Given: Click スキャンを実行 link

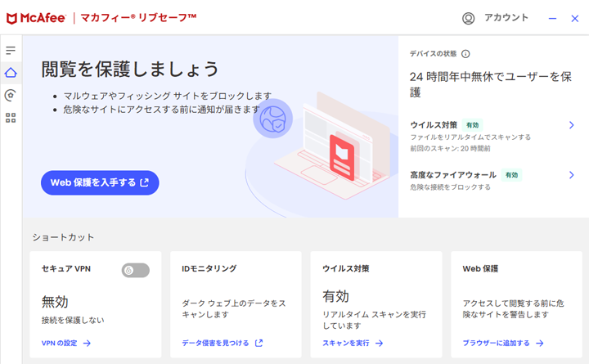Looking at the screenshot, I should click(345, 343).
